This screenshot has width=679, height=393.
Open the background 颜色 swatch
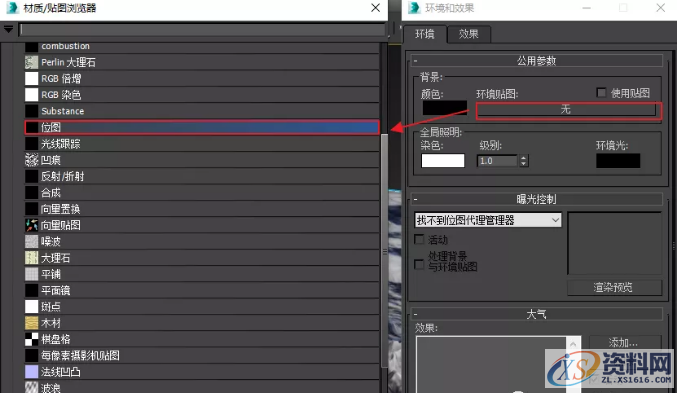445,108
